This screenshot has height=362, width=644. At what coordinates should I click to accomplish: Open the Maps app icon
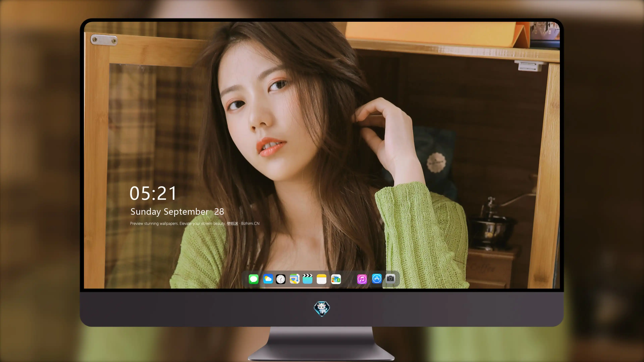click(x=294, y=279)
